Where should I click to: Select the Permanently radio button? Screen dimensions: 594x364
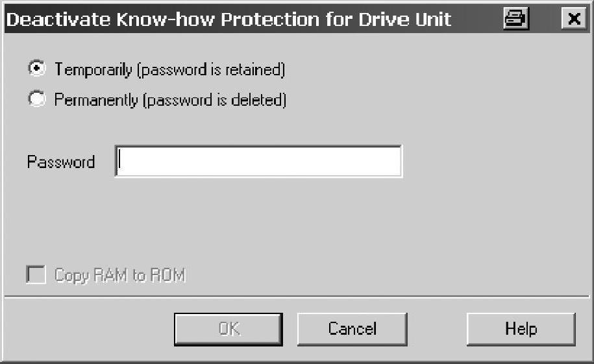coord(37,100)
